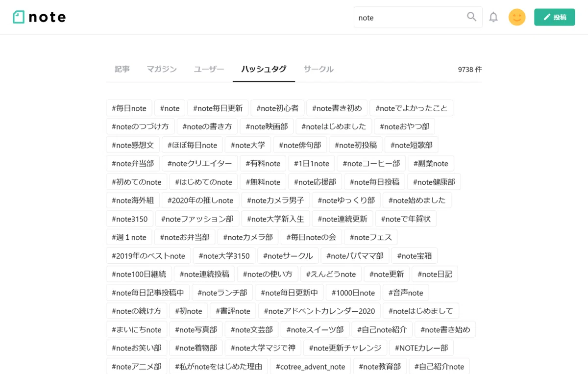Open the #noteサークル hashtag
The width and height of the screenshot is (588, 374).
click(288, 255)
